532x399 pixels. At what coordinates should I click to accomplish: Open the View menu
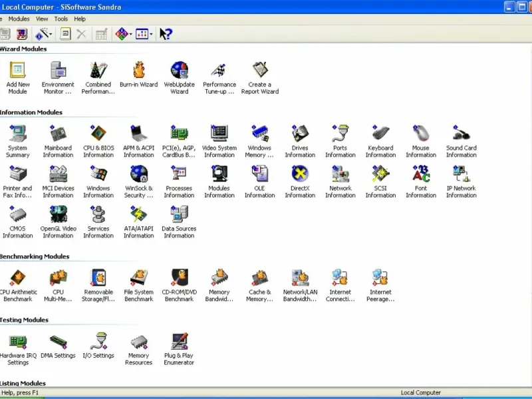pyautogui.click(x=42, y=19)
